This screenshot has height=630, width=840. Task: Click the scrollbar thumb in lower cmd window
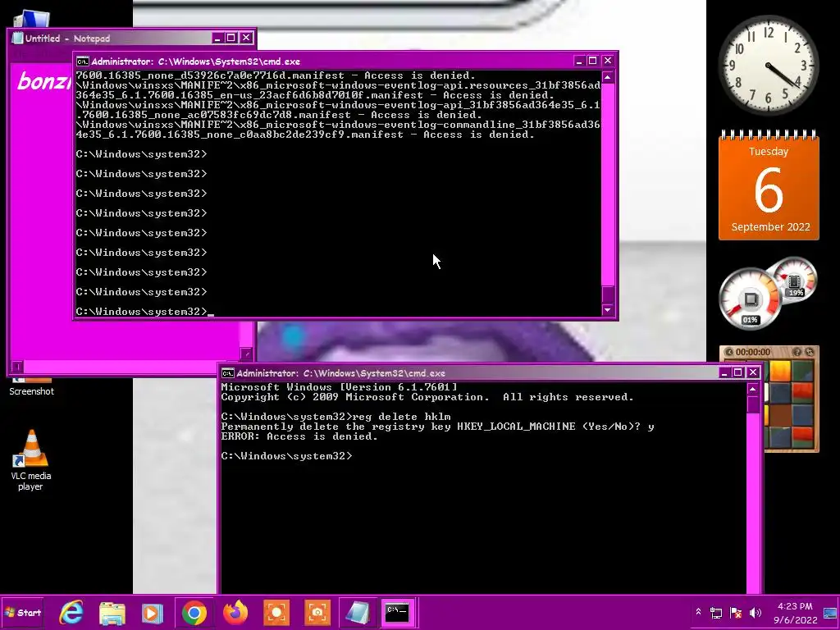(x=753, y=404)
